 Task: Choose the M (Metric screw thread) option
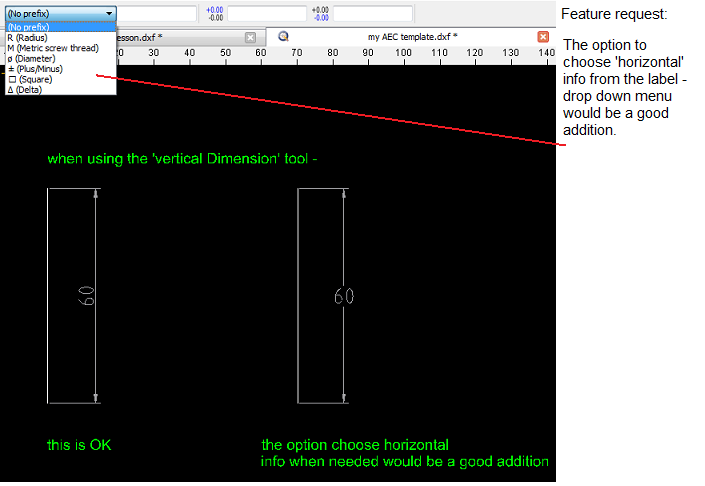(61, 48)
